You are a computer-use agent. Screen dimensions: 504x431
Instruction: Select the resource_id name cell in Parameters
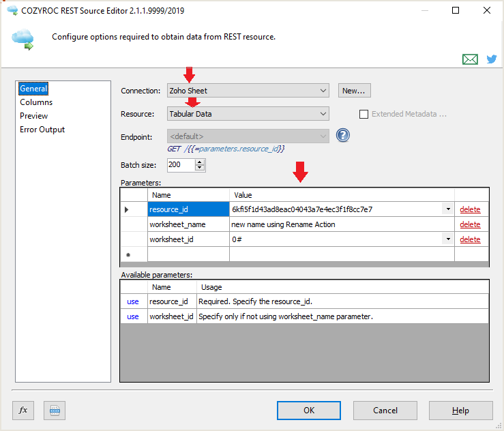point(188,209)
